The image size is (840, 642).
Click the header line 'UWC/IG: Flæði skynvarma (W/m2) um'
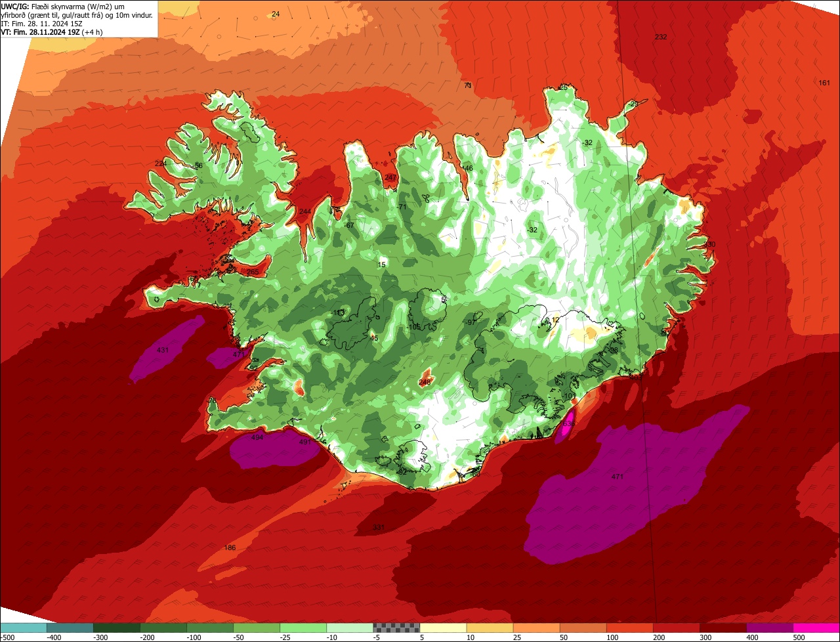pos(62,6)
